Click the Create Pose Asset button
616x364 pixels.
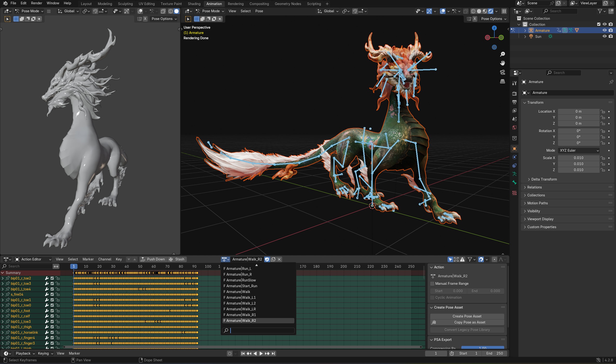coord(467,316)
